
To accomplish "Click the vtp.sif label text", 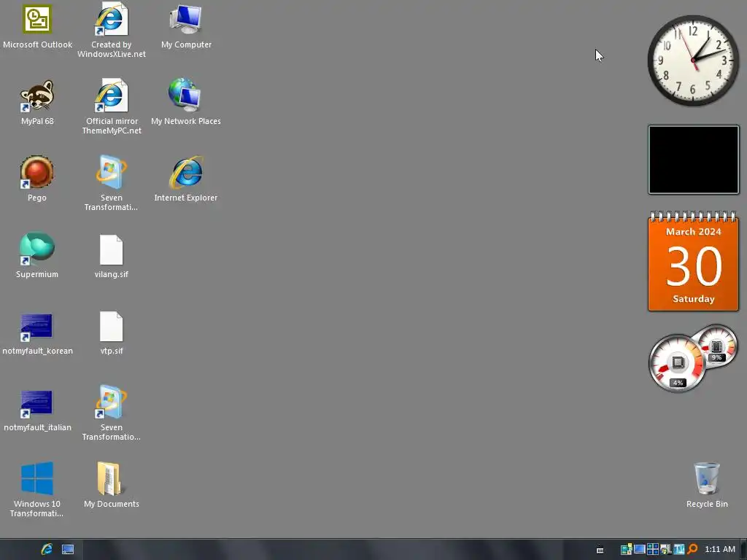I will tap(112, 351).
